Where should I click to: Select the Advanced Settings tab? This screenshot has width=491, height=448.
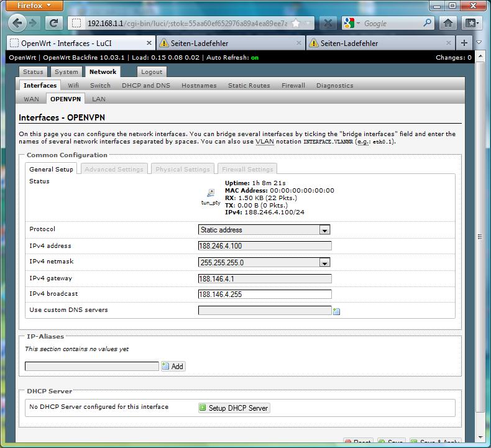[x=113, y=169]
